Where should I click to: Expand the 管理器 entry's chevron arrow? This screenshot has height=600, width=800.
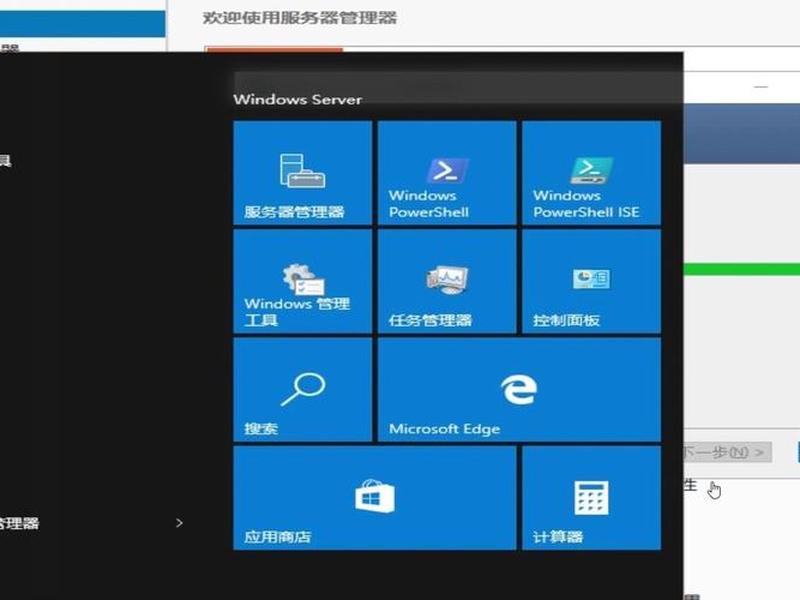(179, 523)
